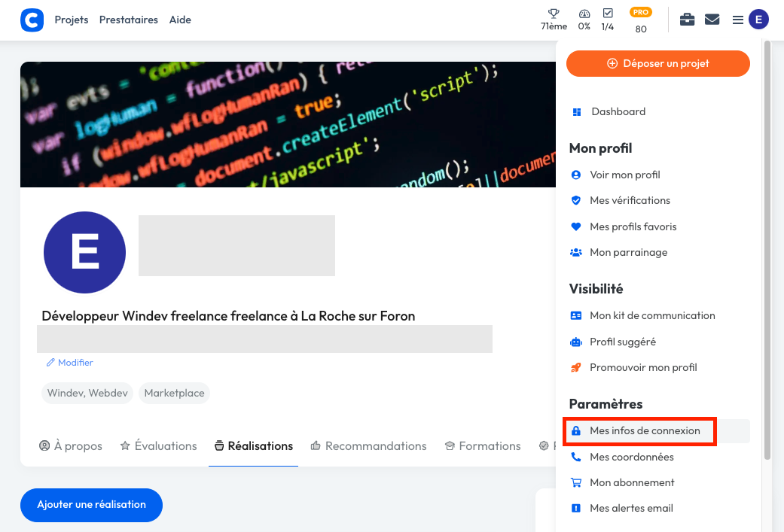The image size is (784, 532).
Task: Click the PRO badge score
Action: (641, 20)
